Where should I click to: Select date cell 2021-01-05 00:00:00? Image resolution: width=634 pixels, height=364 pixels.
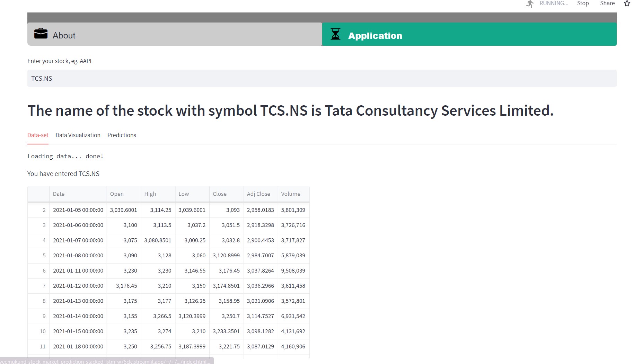point(78,210)
